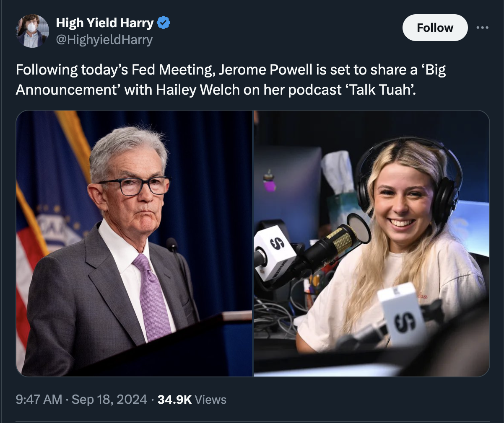The image size is (504, 423).
Task: Click the Follow button
Action: pos(435,28)
